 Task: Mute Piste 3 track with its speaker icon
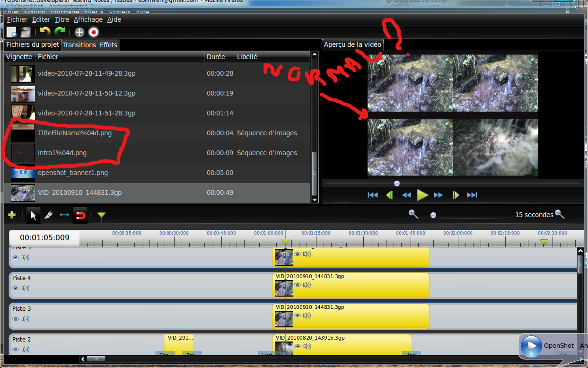coord(26,319)
